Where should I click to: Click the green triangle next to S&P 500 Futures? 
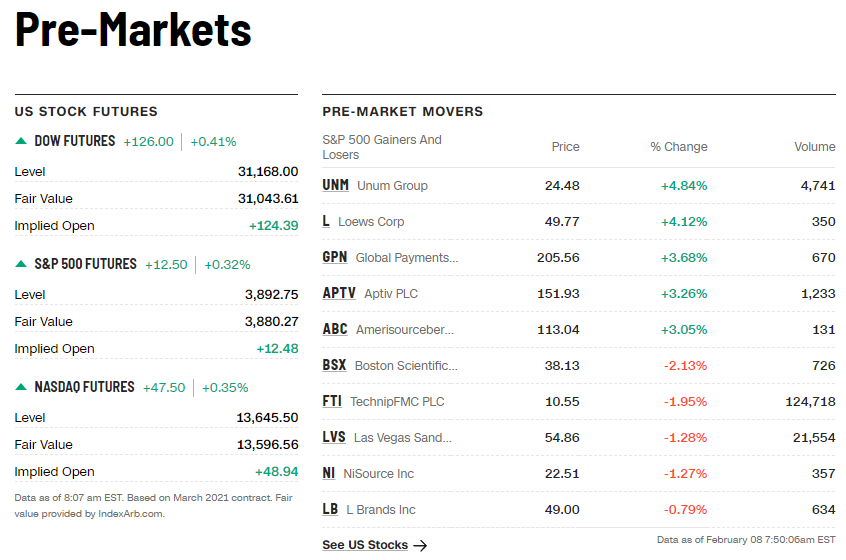(x=21, y=265)
